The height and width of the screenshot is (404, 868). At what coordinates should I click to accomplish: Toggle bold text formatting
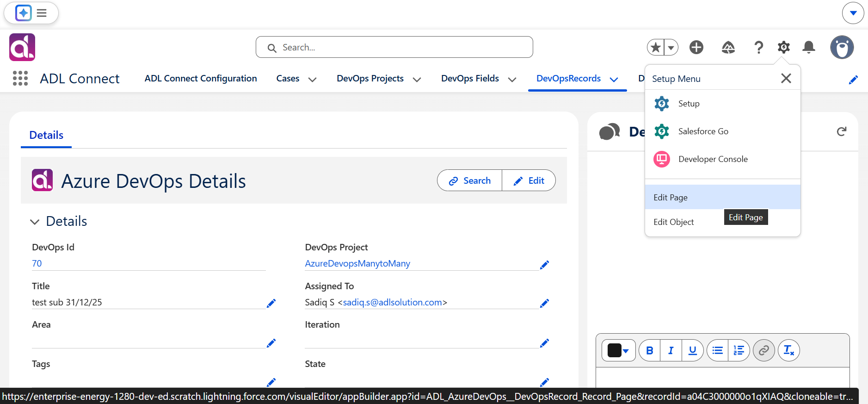(x=650, y=350)
